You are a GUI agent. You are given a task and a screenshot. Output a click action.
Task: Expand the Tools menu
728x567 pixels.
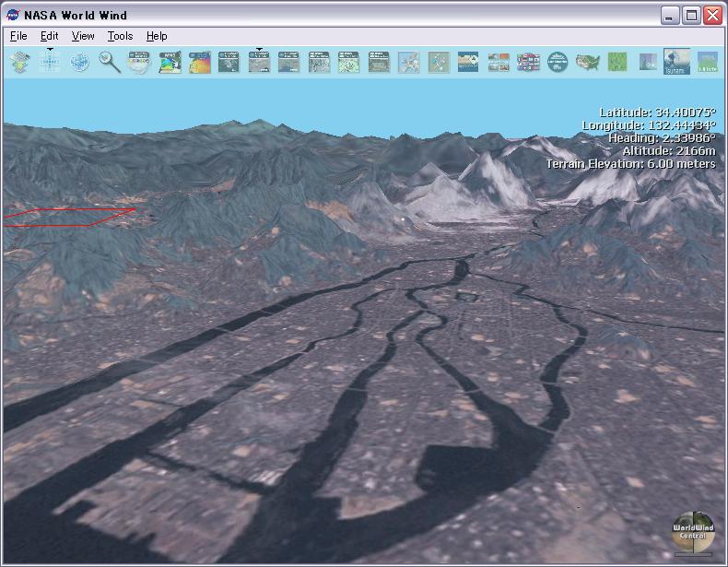(120, 36)
